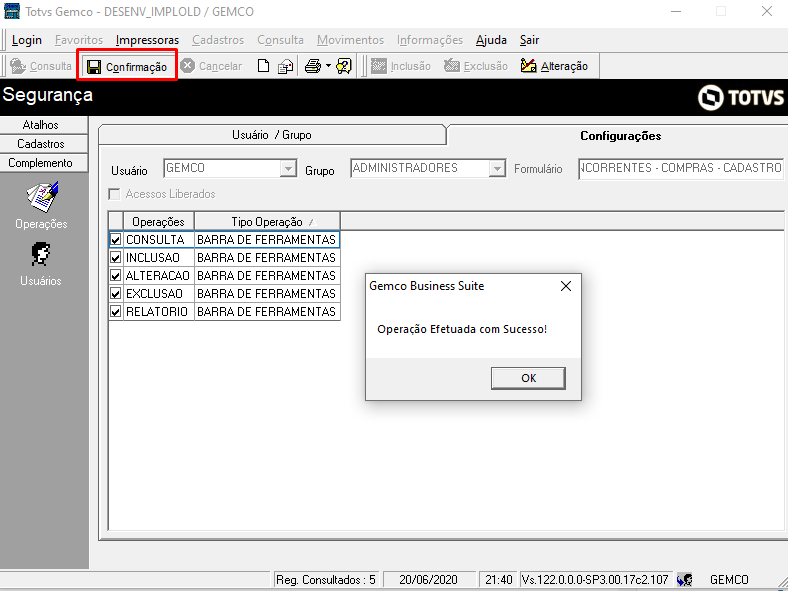This screenshot has height=591, width=788.
Task: Open the Ajuda menu
Action: (491, 40)
